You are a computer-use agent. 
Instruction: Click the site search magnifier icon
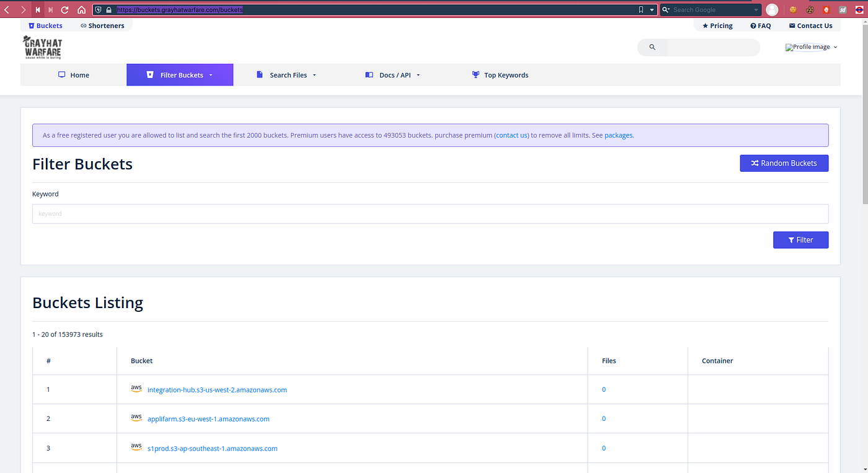pos(652,47)
